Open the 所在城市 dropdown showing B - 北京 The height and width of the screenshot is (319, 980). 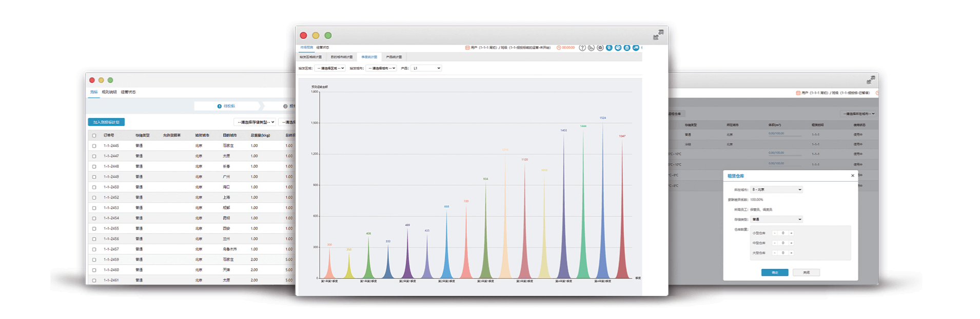pos(776,190)
